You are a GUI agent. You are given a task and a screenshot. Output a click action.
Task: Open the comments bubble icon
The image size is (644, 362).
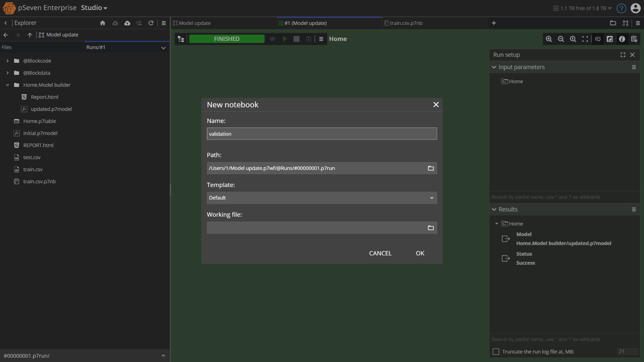597,39
